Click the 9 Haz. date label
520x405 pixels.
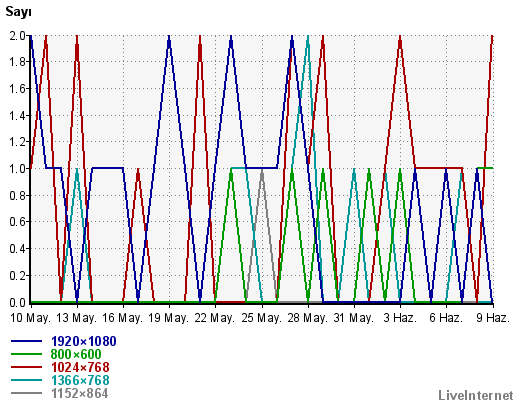point(493,318)
